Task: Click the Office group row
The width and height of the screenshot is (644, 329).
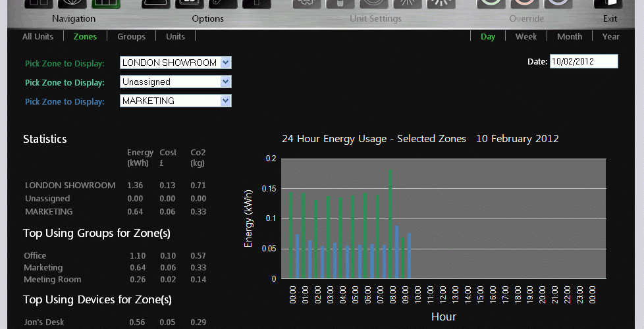Action: pyautogui.click(x=115, y=255)
